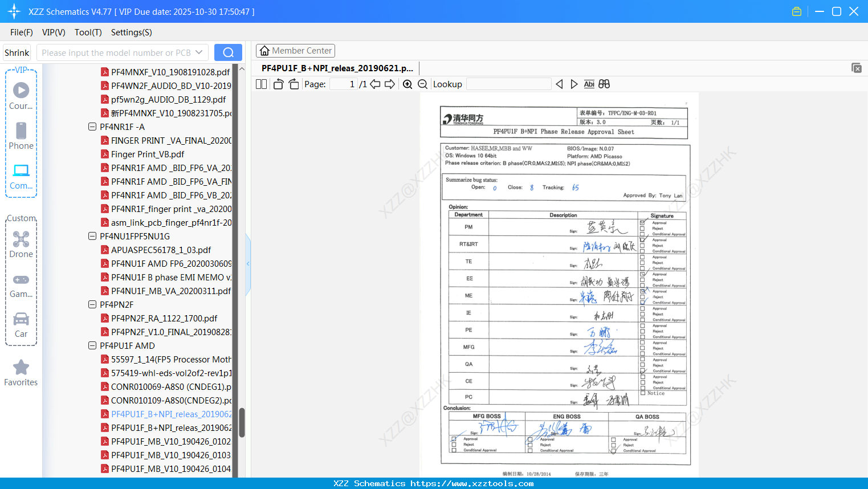
Task: Collapse the file tree panel handle
Action: click(x=248, y=264)
